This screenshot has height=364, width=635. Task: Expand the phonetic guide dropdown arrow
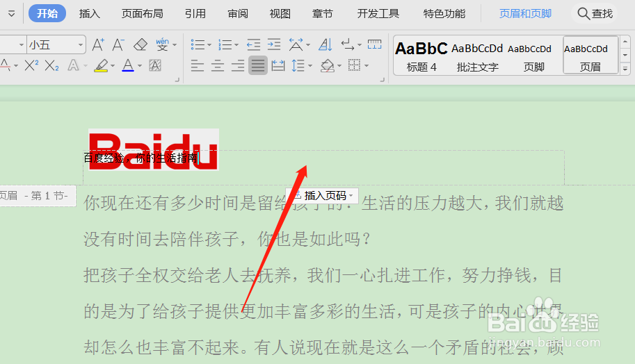point(175,45)
